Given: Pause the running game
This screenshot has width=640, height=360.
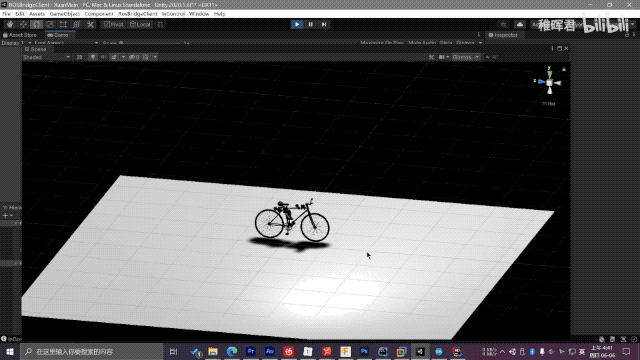Looking at the screenshot, I should click(310, 24).
